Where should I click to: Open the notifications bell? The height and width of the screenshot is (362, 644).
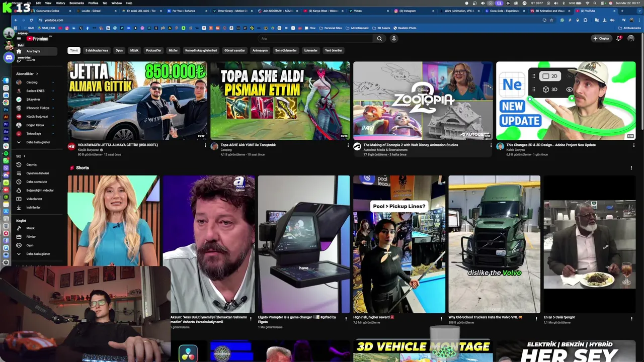coord(618,38)
